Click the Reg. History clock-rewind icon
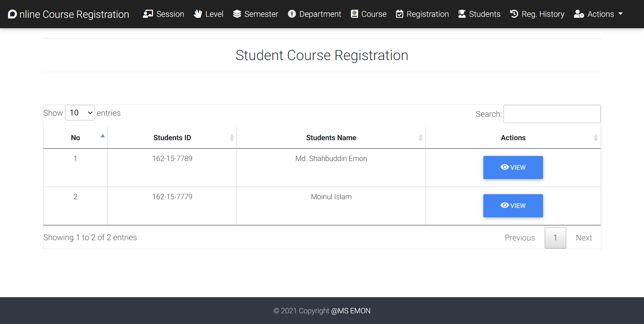Screen dimensions: 644x324 pyautogui.click(x=514, y=14)
